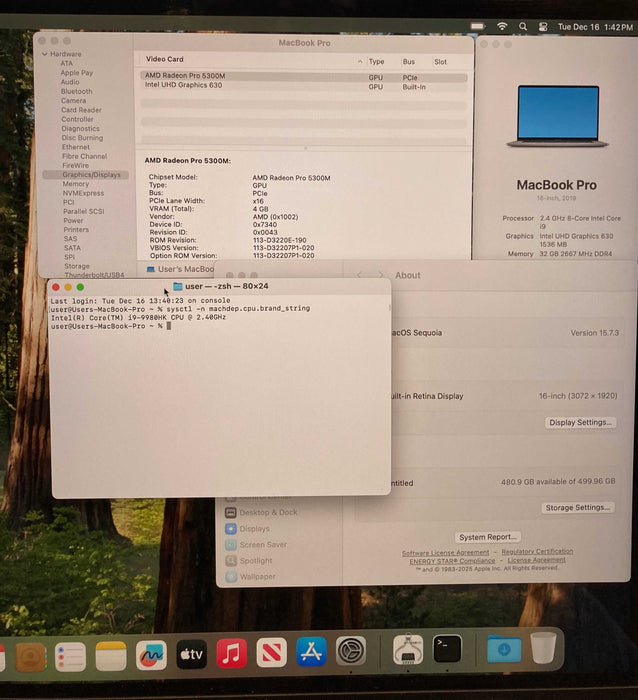Screen dimensions: 638x700
Task: Click the 480.9 GB available storage text
Action: point(558,482)
